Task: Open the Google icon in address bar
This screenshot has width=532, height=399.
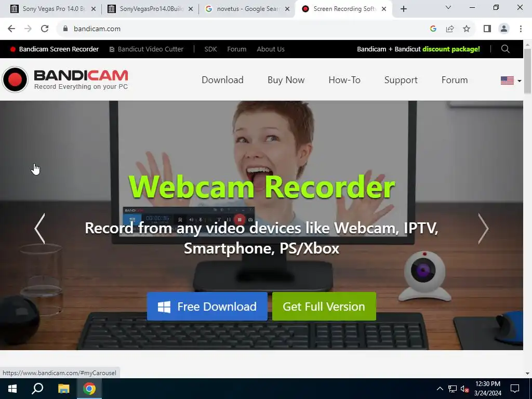Action: point(433,29)
